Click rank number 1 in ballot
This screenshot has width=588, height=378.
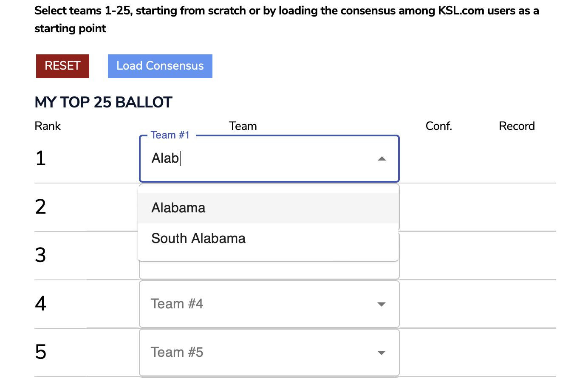[40, 158]
